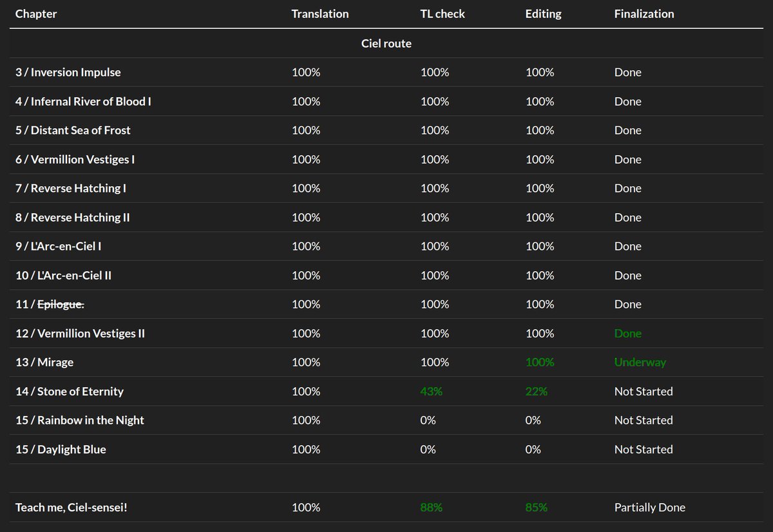Click Not Started for Rainbow in the Night
Viewport: 773px width, 532px height.
[x=644, y=420]
